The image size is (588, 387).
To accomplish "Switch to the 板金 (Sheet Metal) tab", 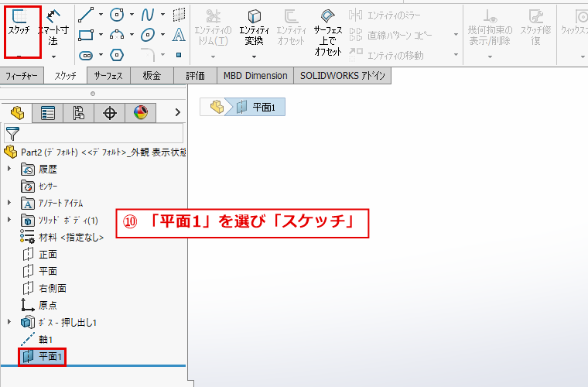I will 152,76.
